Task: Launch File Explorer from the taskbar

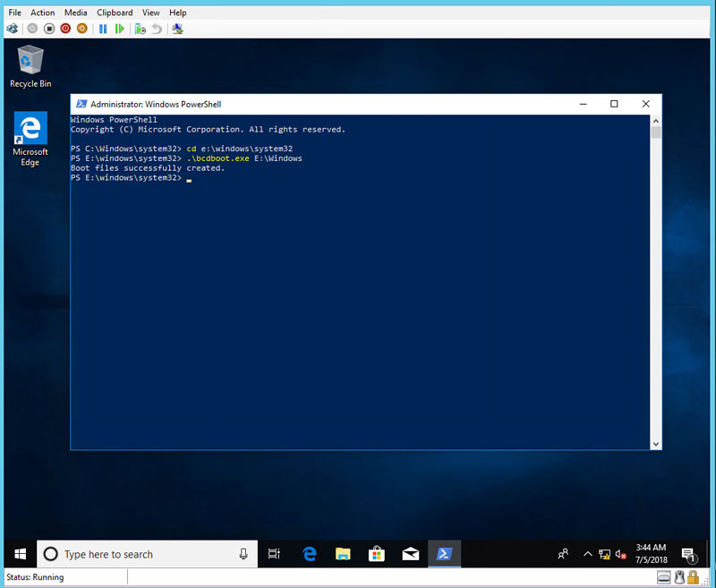Action: pyautogui.click(x=343, y=554)
